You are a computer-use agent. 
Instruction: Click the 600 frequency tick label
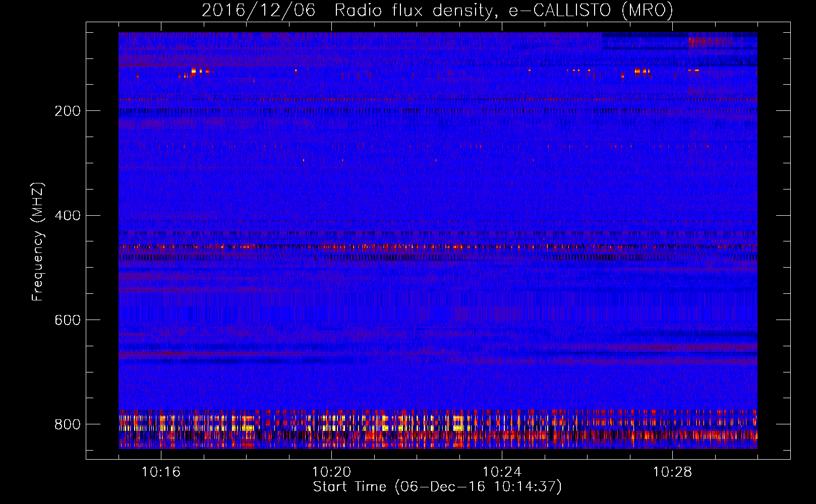[67, 321]
